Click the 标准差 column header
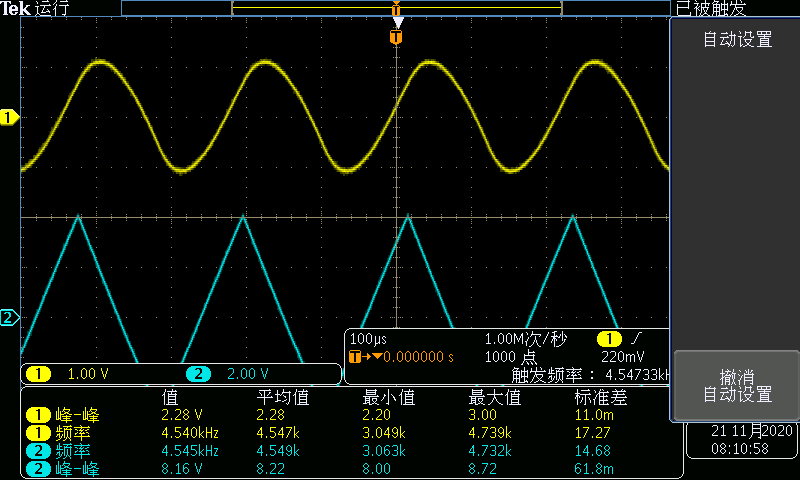This screenshot has width=800, height=480. tap(601, 397)
